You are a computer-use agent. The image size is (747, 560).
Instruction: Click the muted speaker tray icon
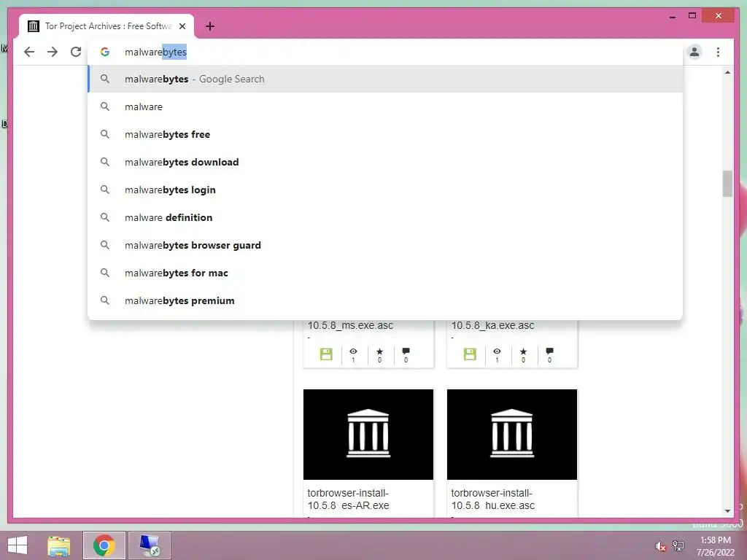tap(660, 546)
